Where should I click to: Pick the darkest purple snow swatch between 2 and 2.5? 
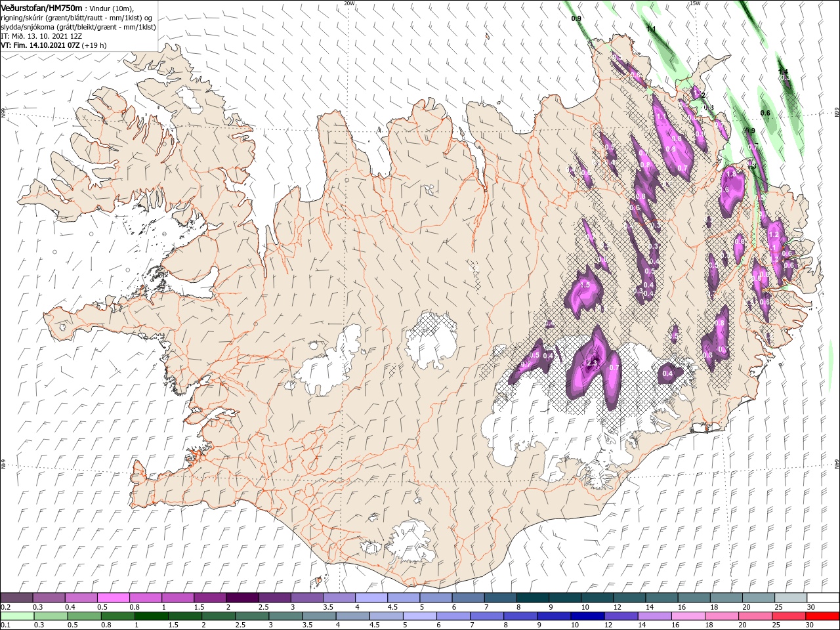(242, 598)
